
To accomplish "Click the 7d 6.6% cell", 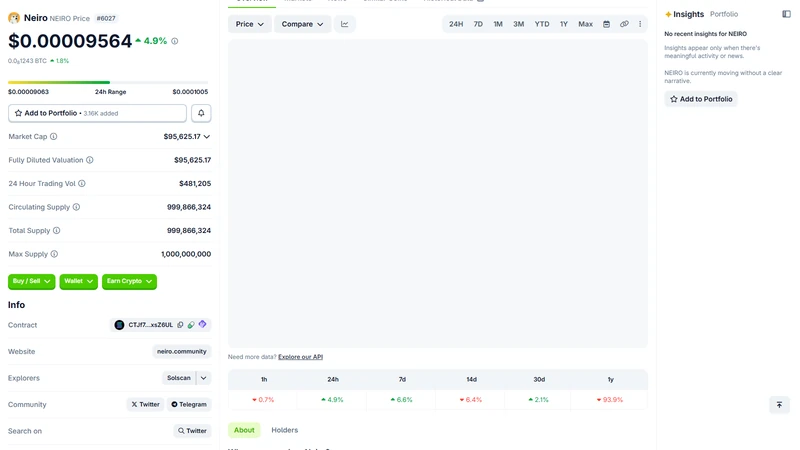I will tap(402, 399).
